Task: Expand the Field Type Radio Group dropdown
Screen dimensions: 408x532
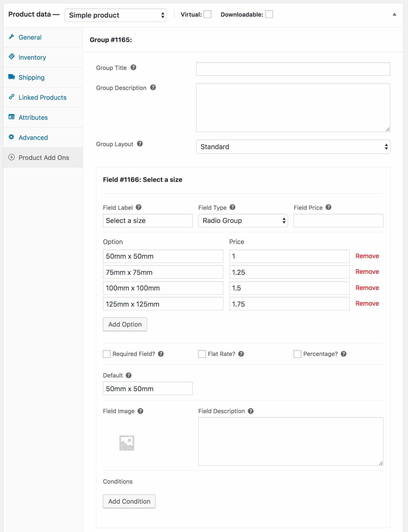Action: tap(243, 221)
